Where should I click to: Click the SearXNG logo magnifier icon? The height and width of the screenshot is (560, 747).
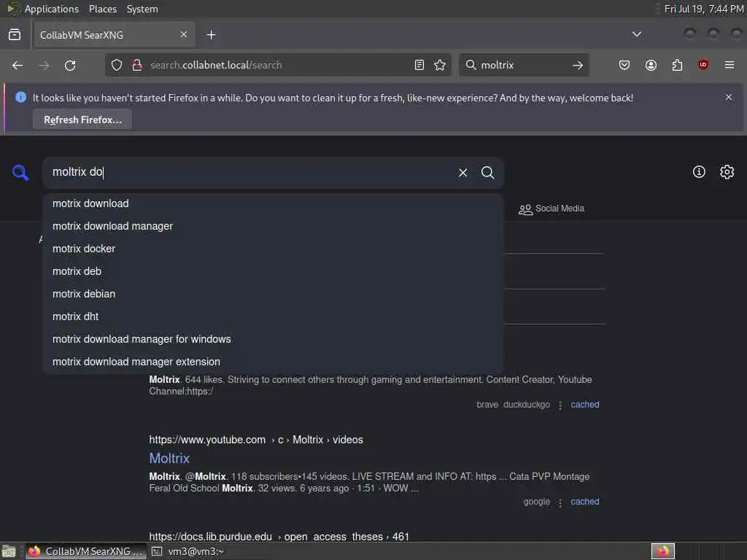(20, 172)
